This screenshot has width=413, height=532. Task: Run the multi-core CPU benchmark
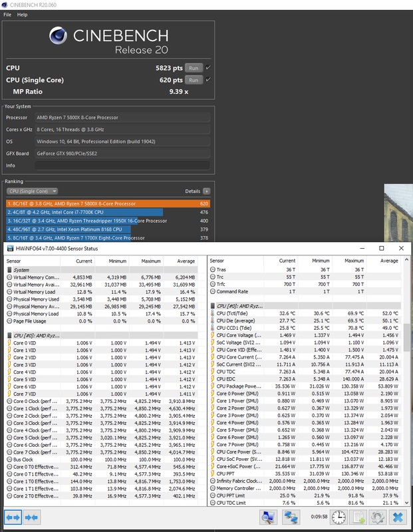click(x=194, y=68)
